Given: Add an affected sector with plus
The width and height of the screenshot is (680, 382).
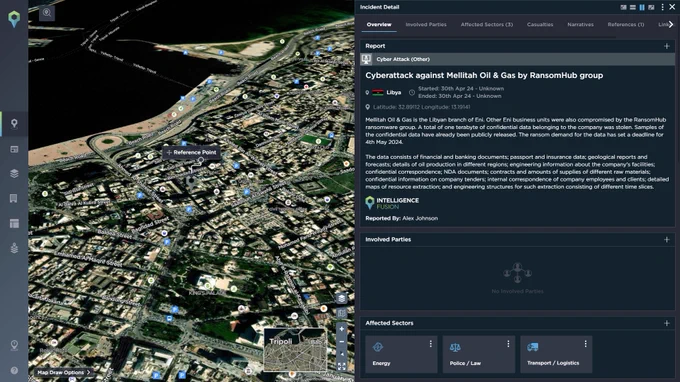Looking at the screenshot, I should coord(667,323).
